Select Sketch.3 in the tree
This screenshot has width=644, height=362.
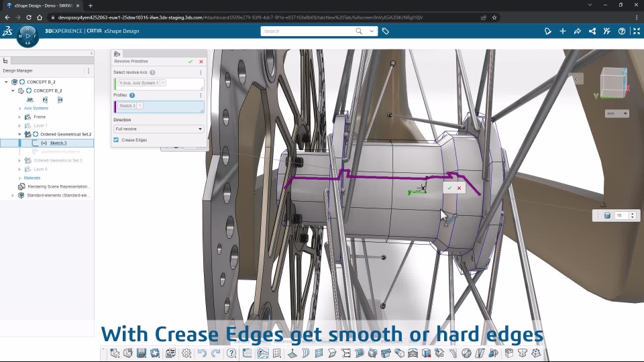pyautogui.click(x=58, y=143)
